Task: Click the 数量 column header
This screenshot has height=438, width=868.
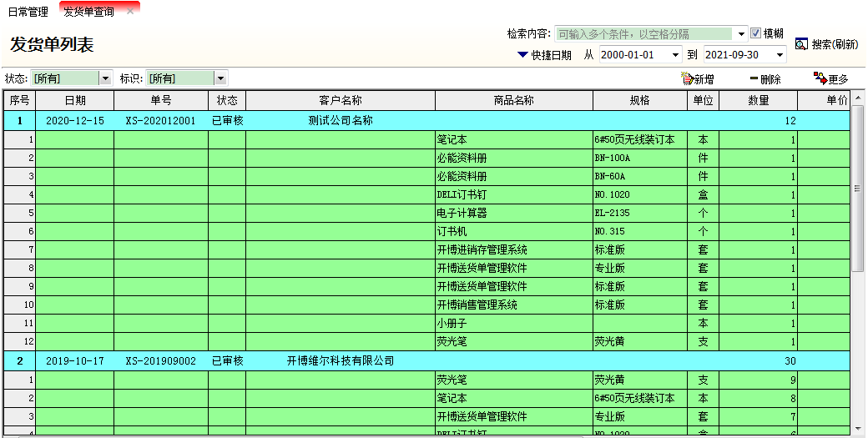Action: (x=759, y=100)
